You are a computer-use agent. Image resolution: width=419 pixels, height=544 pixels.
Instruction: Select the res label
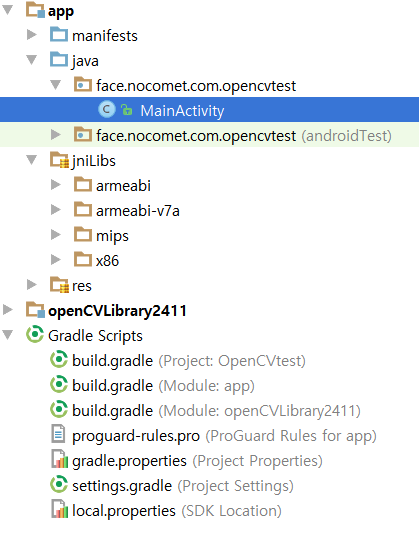coord(82,287)
